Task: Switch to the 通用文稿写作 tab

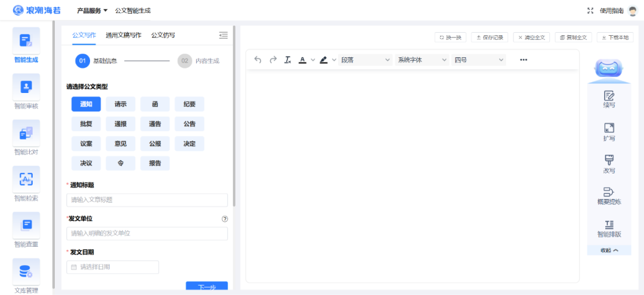Action: 123,35
